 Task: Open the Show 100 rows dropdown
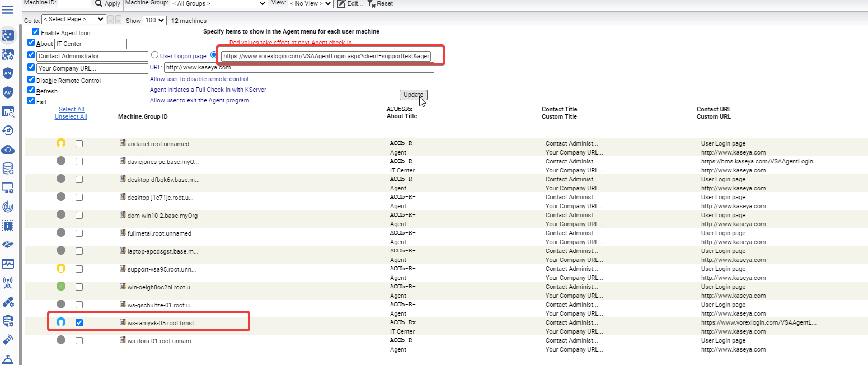(x=154, y=21)
